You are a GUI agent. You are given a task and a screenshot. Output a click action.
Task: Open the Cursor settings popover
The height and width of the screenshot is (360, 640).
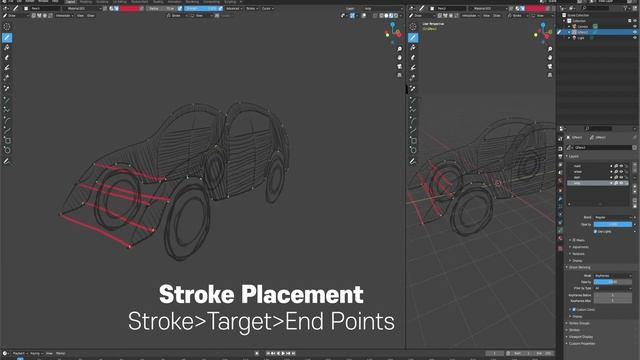coord(267,9)
